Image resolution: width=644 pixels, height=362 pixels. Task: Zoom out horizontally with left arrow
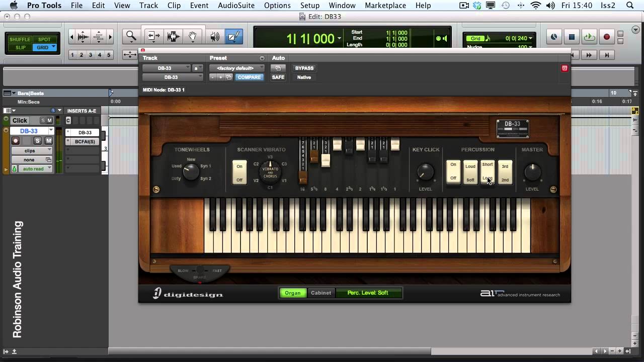click(72, 37)
